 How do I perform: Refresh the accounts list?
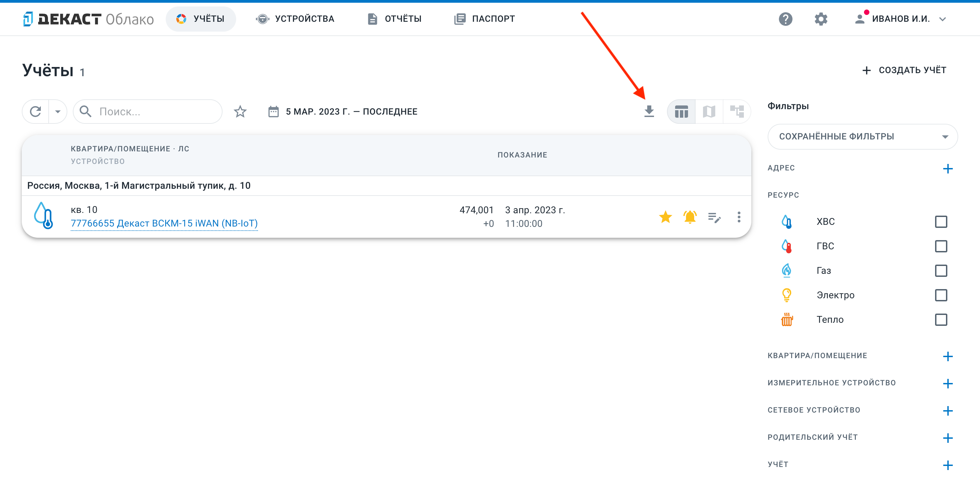pos(36,112)
